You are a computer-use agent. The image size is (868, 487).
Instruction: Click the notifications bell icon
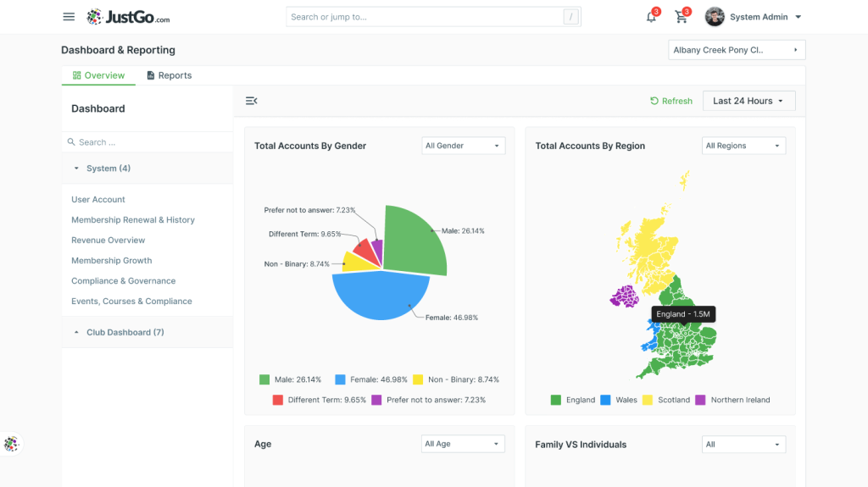point(652,17)
